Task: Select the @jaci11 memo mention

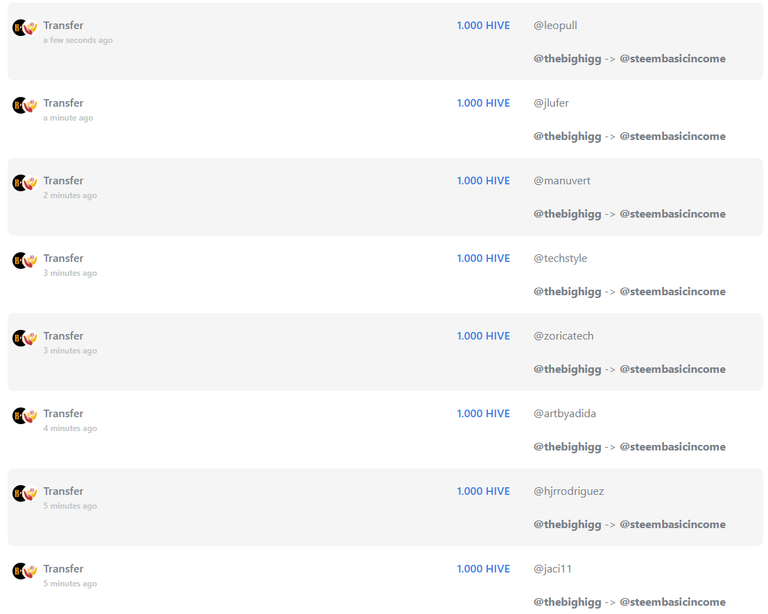Action: pyautogui.click(x=552, y=569)
